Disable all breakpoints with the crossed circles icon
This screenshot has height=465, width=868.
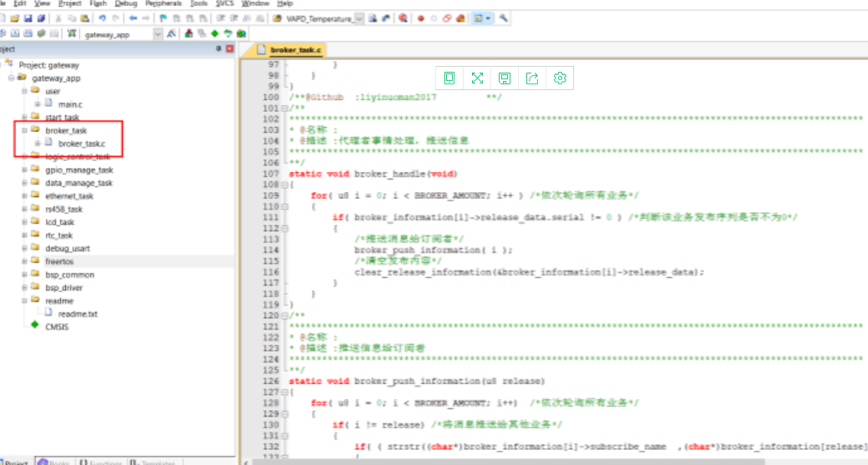447,18
